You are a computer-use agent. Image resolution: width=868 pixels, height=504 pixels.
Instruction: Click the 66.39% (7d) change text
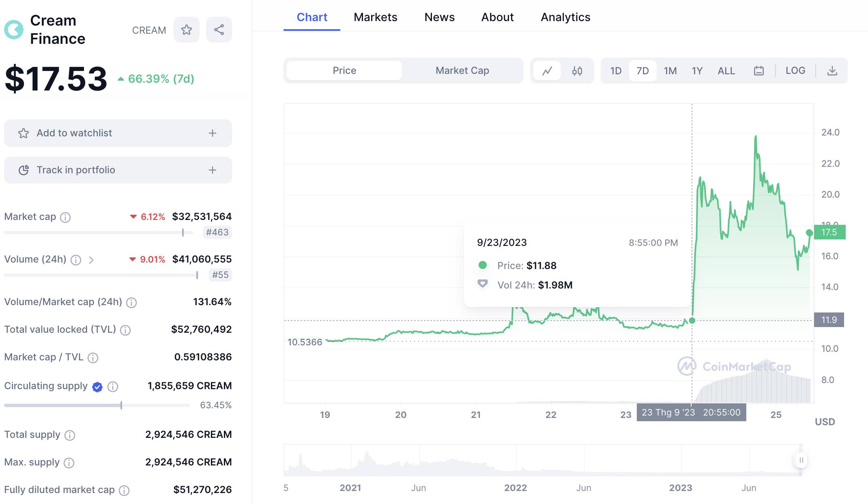pos(161,79)
